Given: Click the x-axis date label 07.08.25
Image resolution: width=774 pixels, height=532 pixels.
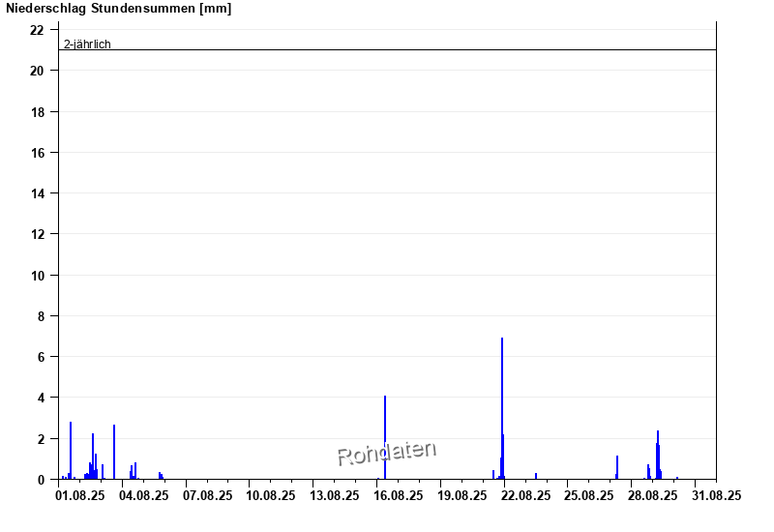Looking at the screenshot, I should [207, 495].
